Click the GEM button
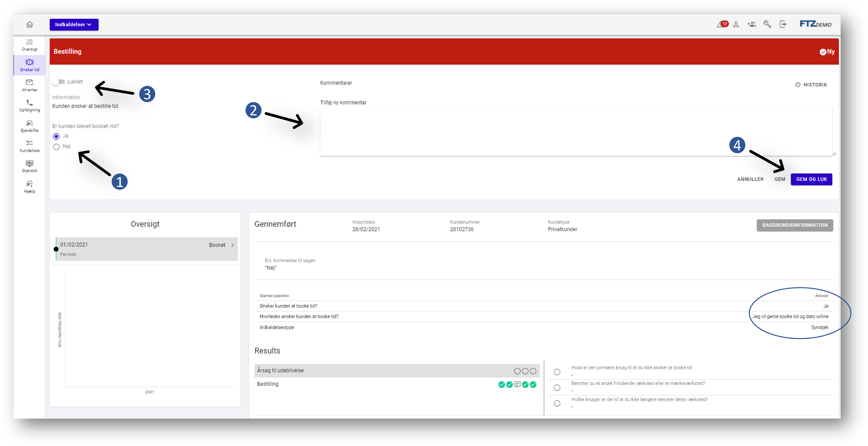Screen dimensions: 868x446 (780, 179)
